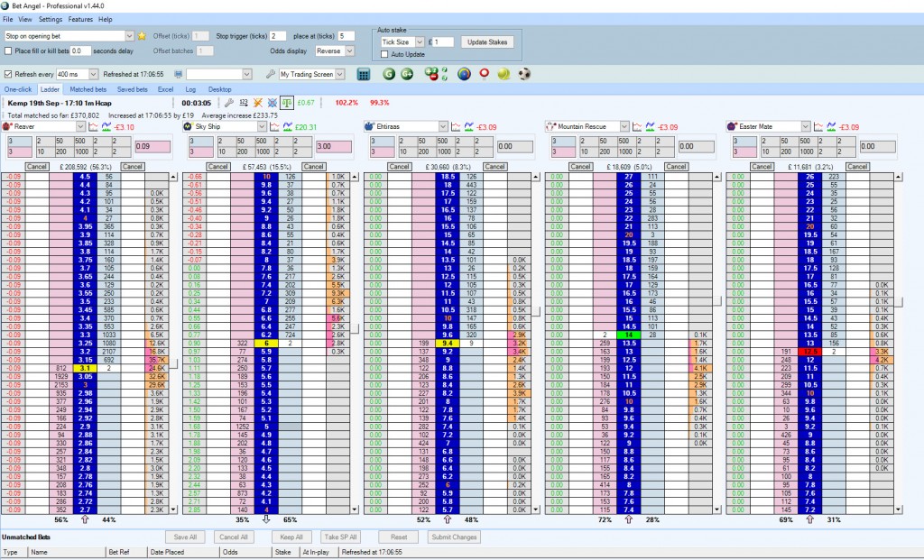Open the Odds display Reverse dropdown
Image resolution: width=924 pixels, height=560 pixels.
pos(349,51)
